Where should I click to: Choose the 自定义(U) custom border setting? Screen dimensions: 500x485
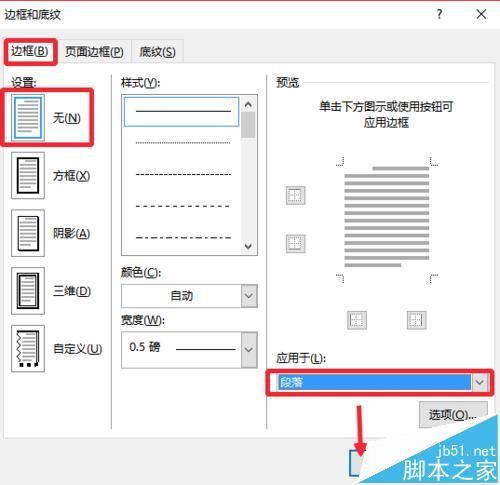point(28,349)
